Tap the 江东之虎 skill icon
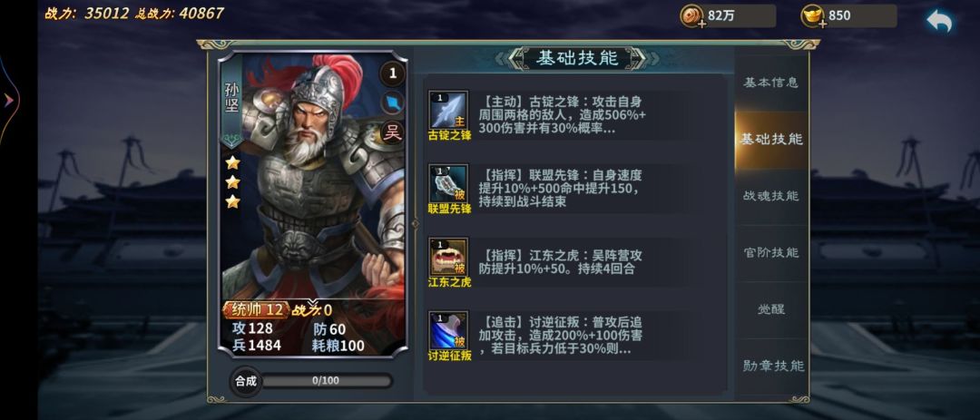The width and height of the screenshot is (980, 420). (449, 257)
